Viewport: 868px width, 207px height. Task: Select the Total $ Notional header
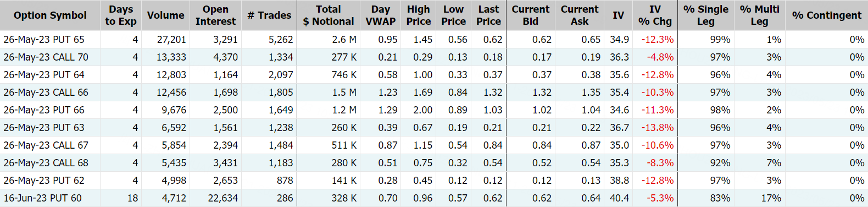coord(329,15)
